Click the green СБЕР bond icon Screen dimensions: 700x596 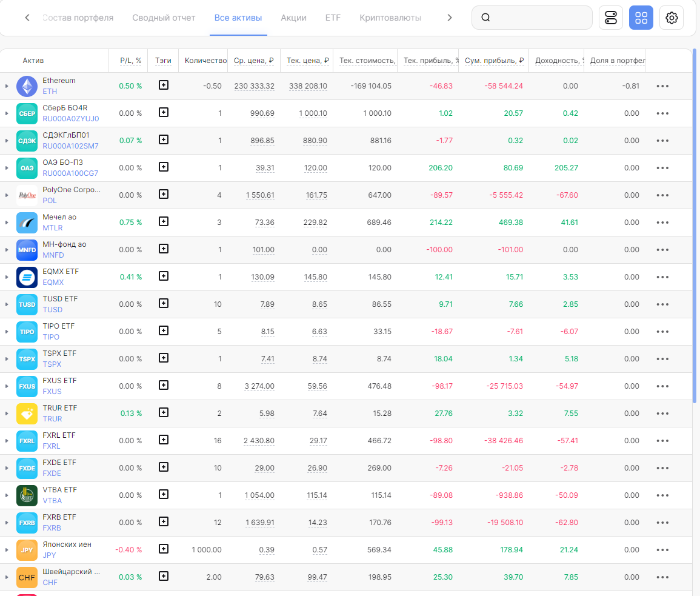tap(27, 113)
